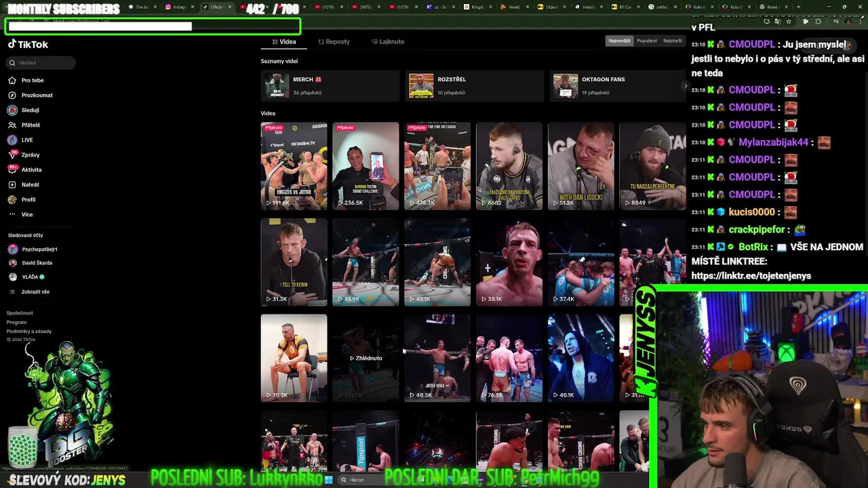Click kucis0000 username in chat

click(751, 212)
